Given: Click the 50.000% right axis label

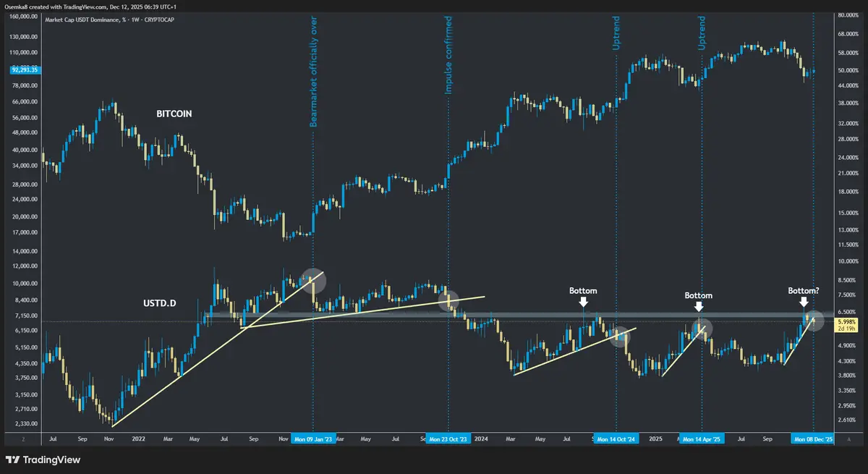Looking at the screenshot, I should [x=848, y=71].
